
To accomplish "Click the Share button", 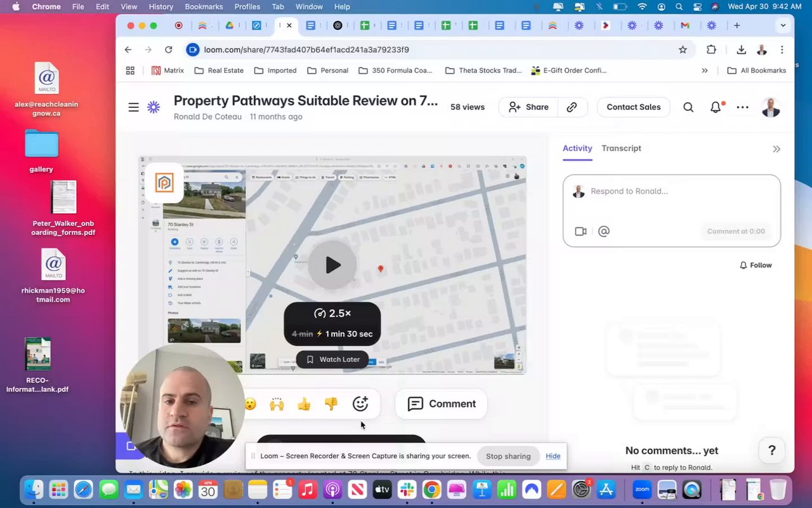I will 528,107.
